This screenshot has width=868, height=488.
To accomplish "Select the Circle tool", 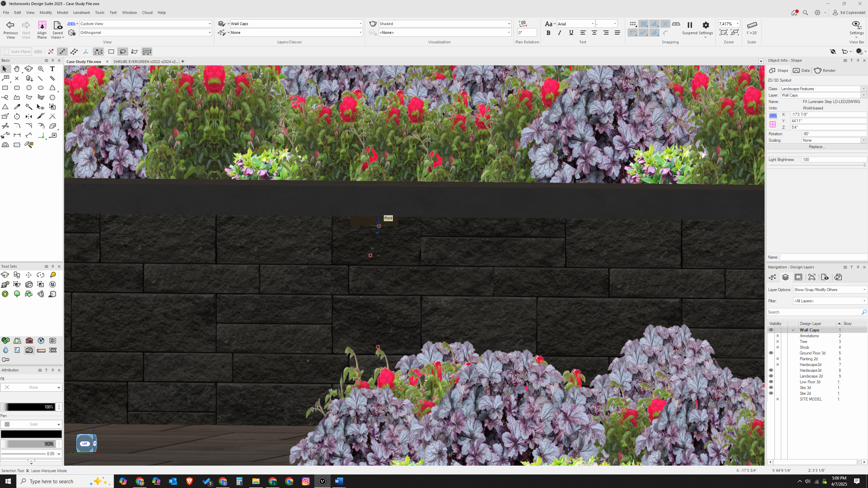I will click(x=29, y=88).
